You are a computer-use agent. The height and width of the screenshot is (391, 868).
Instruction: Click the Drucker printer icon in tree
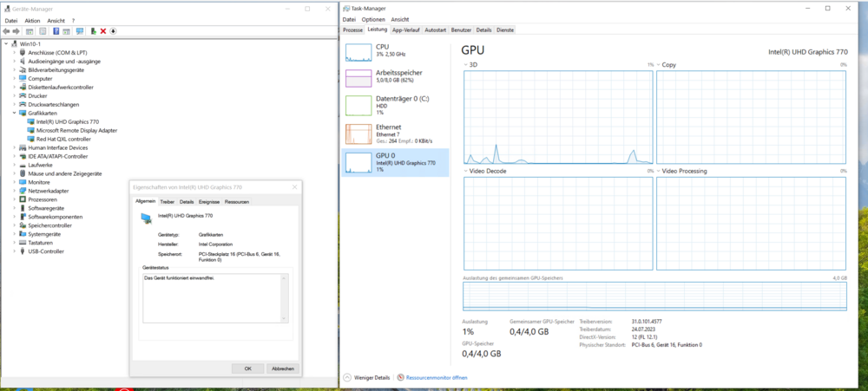pos(23,95)
